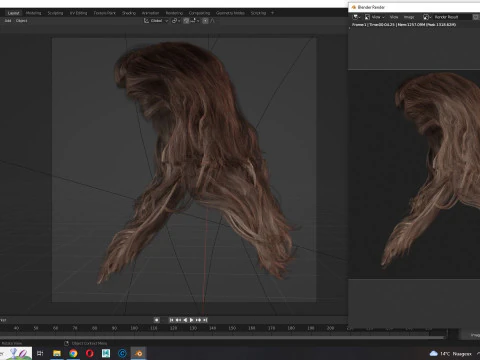Click the Blender Render window logo icon
This screenshot has width=480, height=360.
tap(354, 7)
